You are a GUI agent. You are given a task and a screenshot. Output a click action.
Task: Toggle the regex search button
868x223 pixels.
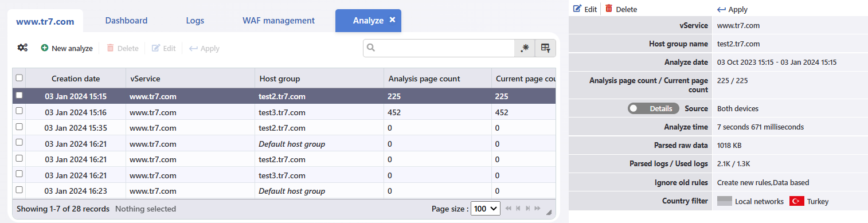click(x=525, y=48)
